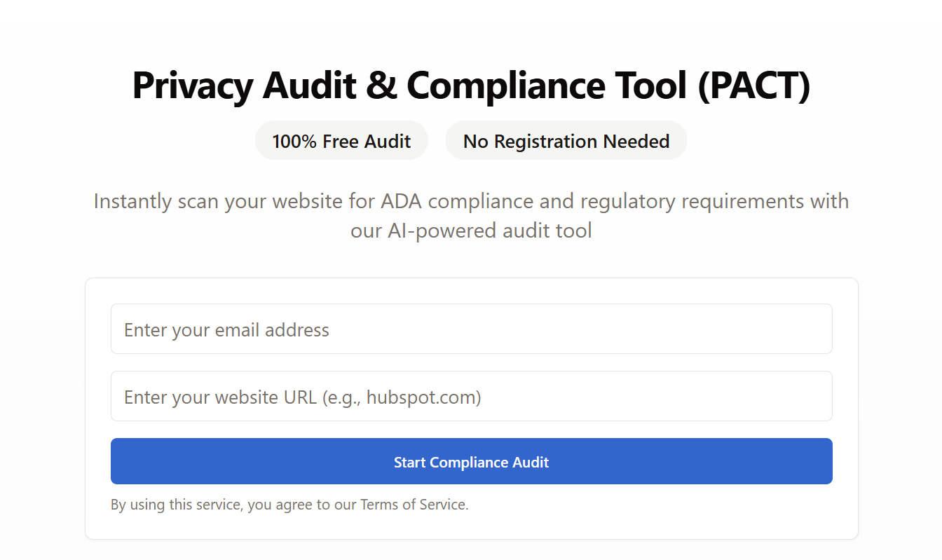
Task: Click the ampersand in the page title
Action: (380, 86)
